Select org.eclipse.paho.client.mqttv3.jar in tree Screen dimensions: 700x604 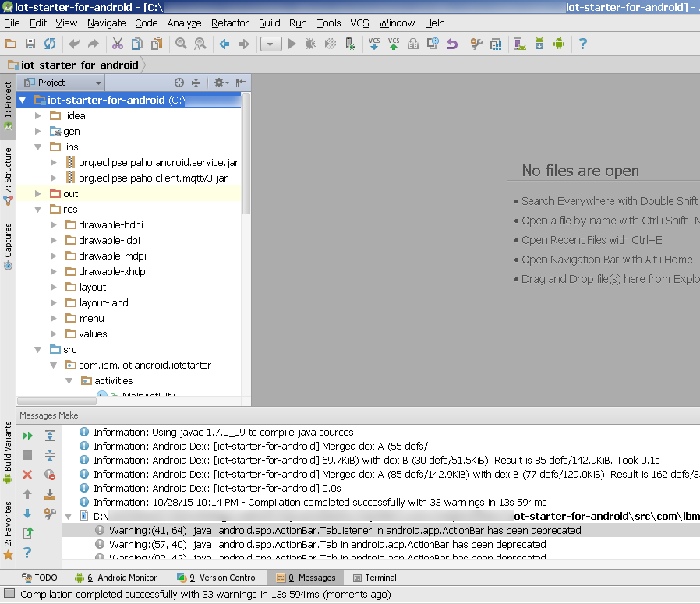pos(153,178)
